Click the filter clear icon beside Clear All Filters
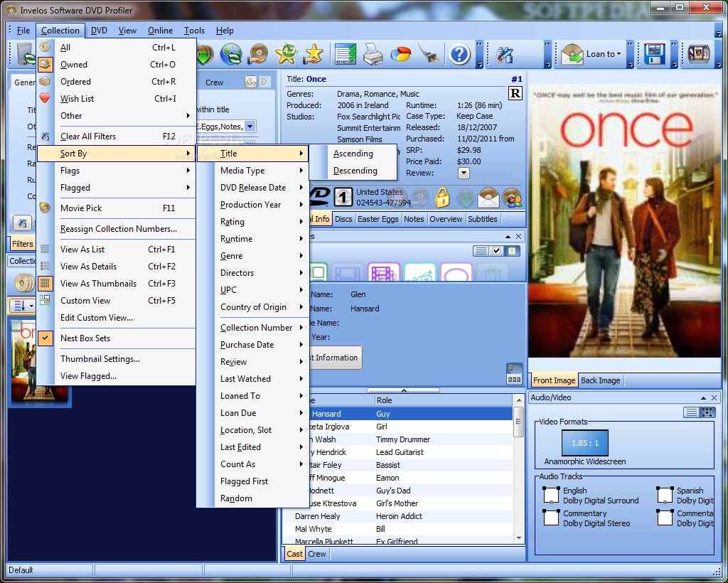Image resolution: width=728 pixels, height=583 pixels. point(45,137)
